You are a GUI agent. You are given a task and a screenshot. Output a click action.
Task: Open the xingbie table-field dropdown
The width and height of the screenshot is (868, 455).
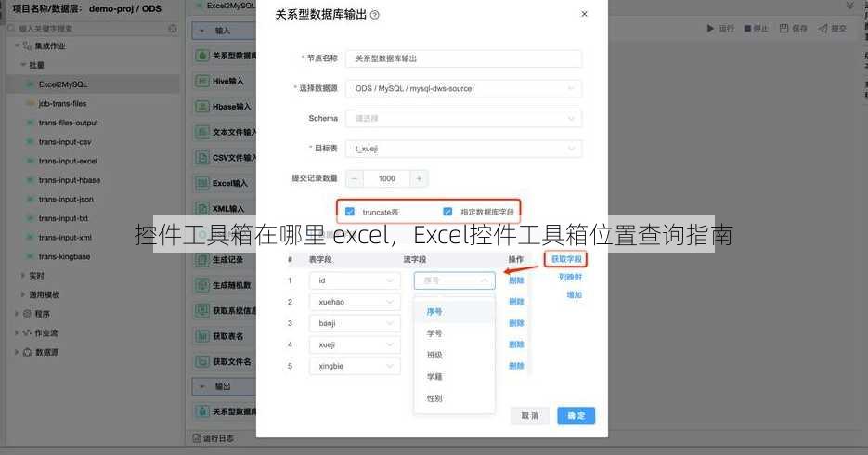[355, 366]
